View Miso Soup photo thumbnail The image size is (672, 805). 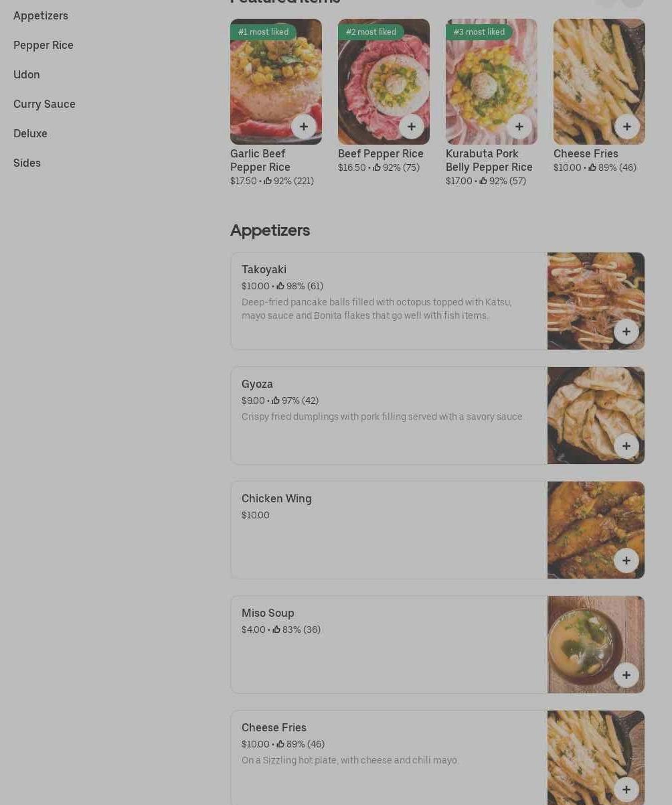596,644
